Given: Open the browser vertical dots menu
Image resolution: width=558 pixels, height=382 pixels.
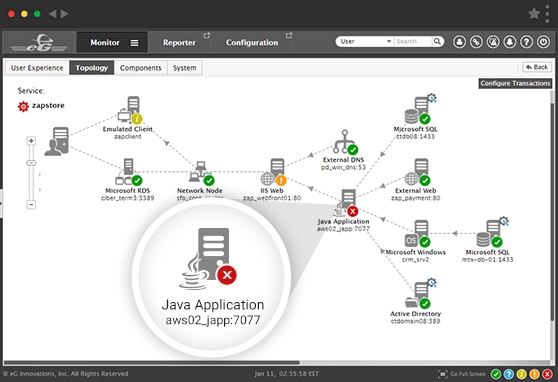Looking at the screenshot, I should tap(547, 14).
